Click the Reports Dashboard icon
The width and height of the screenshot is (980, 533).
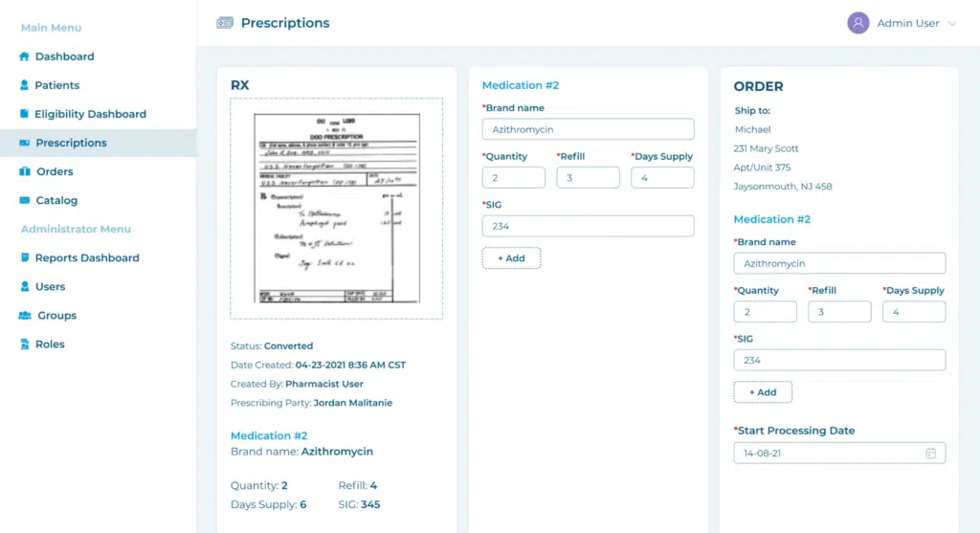(x=24, y=257)
